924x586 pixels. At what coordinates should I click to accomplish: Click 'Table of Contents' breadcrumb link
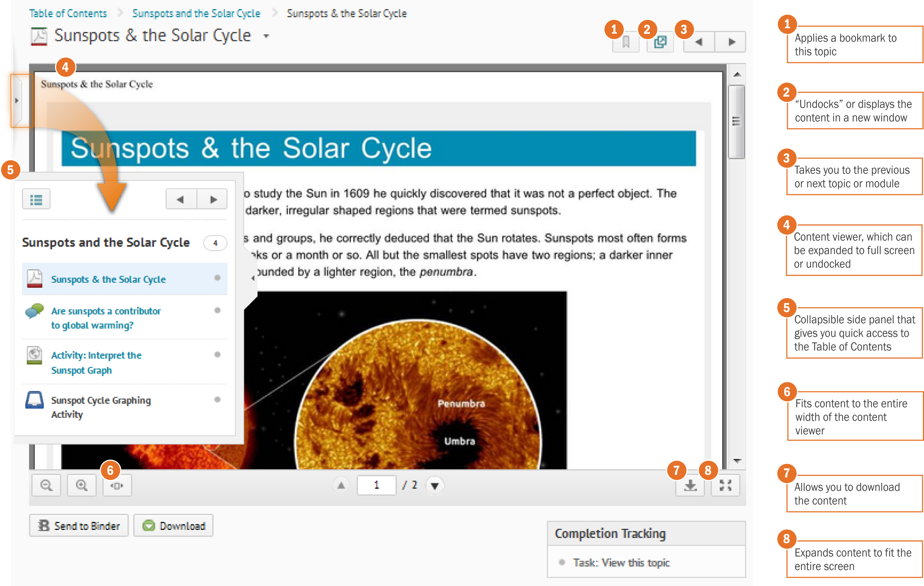pyautogui.click(x=68, y=13)
